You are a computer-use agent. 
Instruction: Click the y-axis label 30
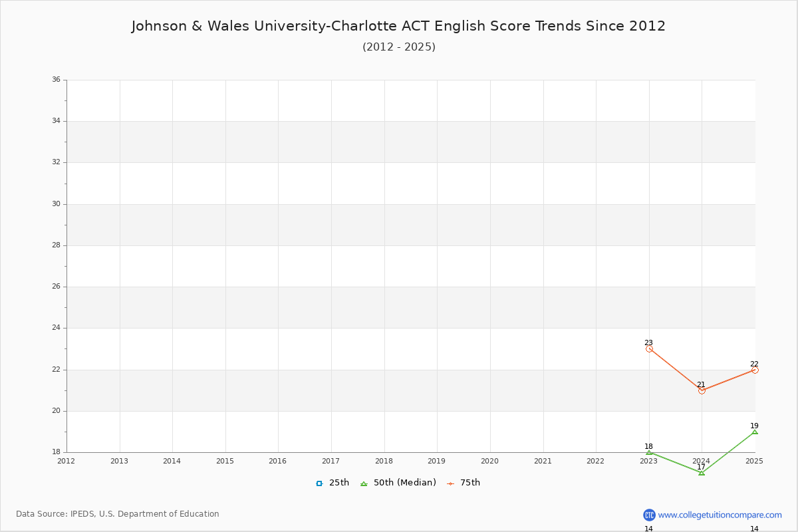56,204
